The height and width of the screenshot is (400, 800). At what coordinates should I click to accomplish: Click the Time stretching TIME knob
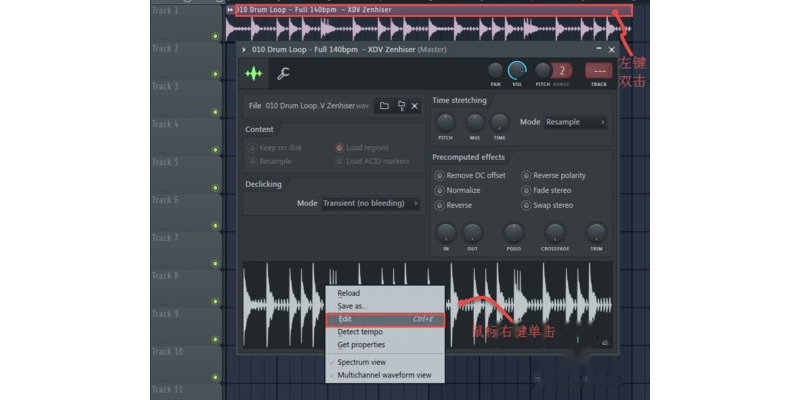point(499,123)
